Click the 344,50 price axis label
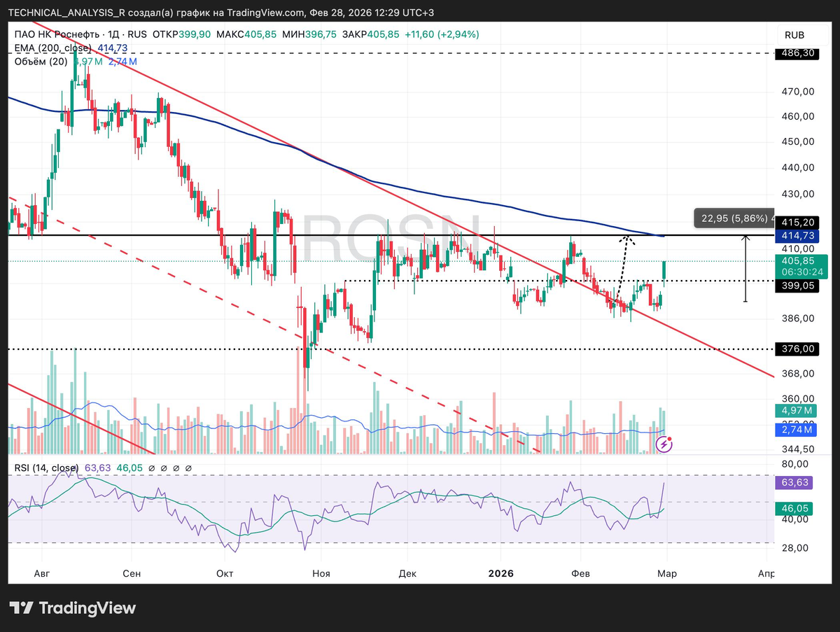 (797, 449)
